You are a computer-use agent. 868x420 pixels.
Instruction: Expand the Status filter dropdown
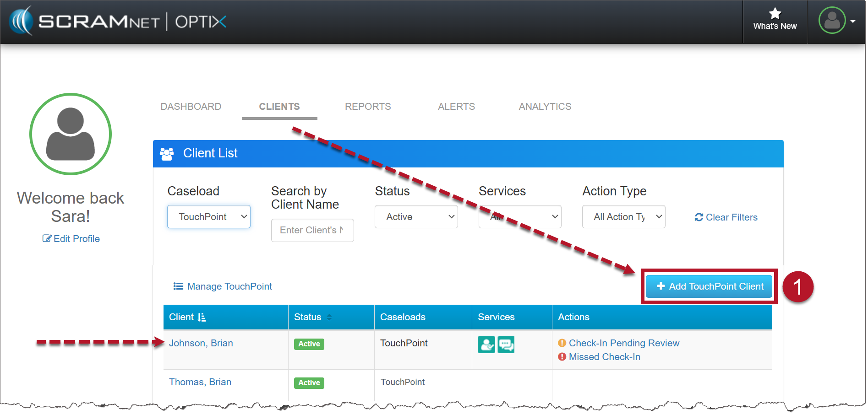[416, 217]
